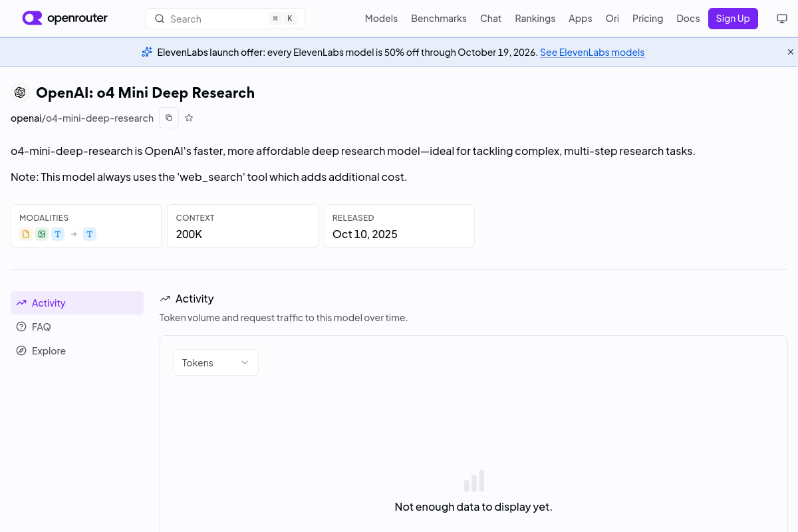This screenshot has width=798, height=532.
Task: Click the search magnifier icon
Action: pos(160,19)
